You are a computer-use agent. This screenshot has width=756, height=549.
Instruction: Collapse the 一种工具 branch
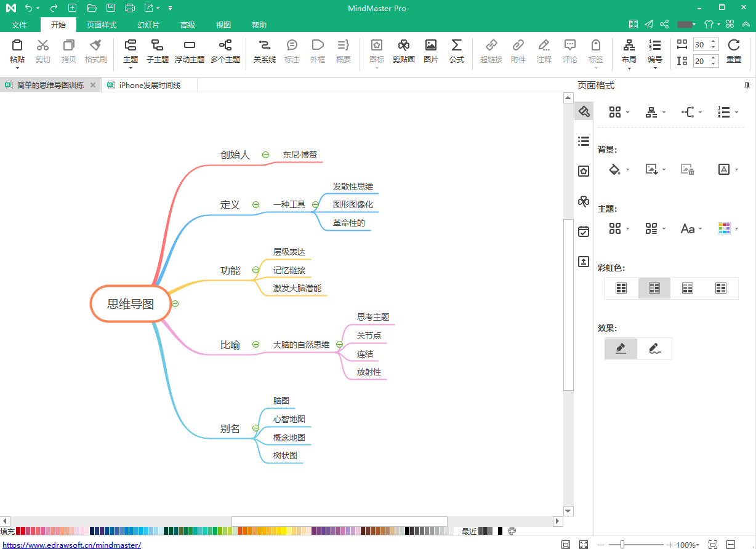(315, 205)
